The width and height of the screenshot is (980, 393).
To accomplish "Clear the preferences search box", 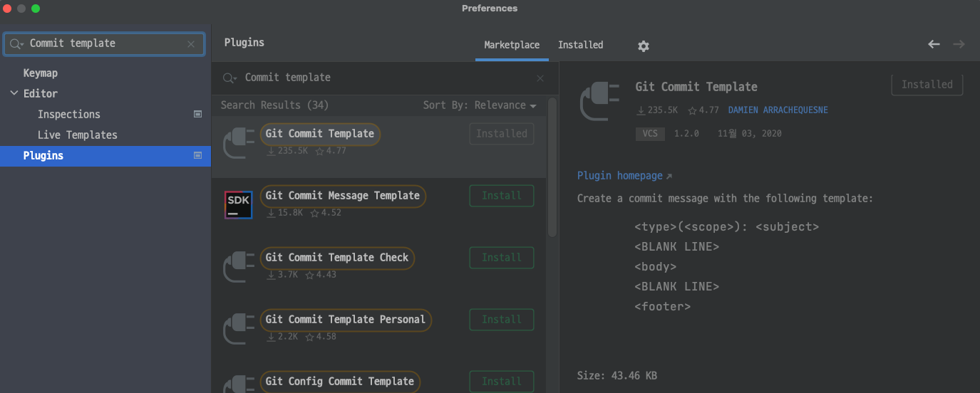I will pos(191,44).
